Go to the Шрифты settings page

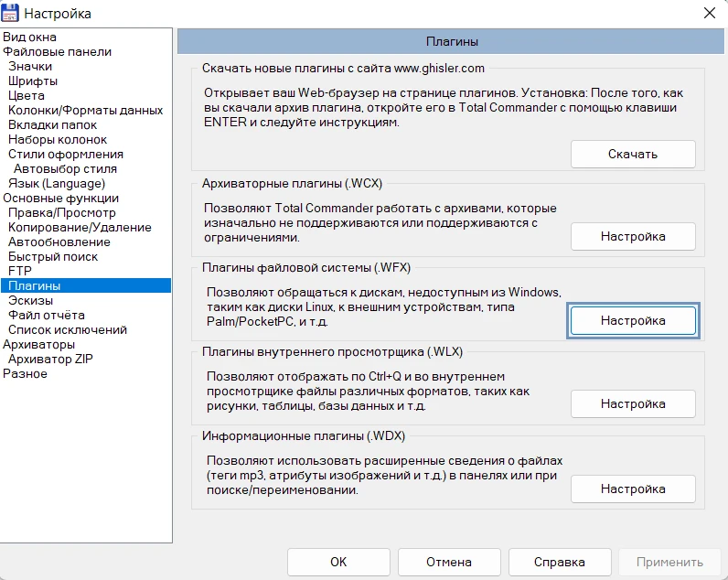pyautogui.click(x=33, y=81)
